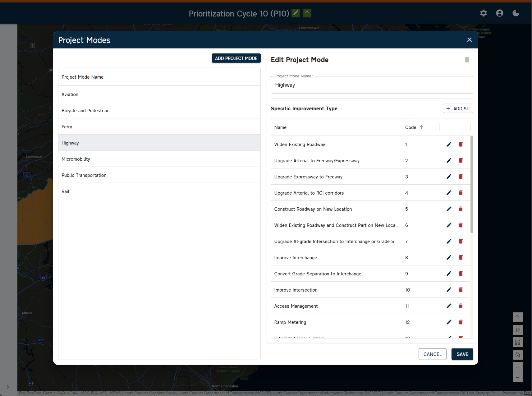Open the Esri link in the map attribution
The height and width of the screenshot is (396, 532).
click(526, 393)
